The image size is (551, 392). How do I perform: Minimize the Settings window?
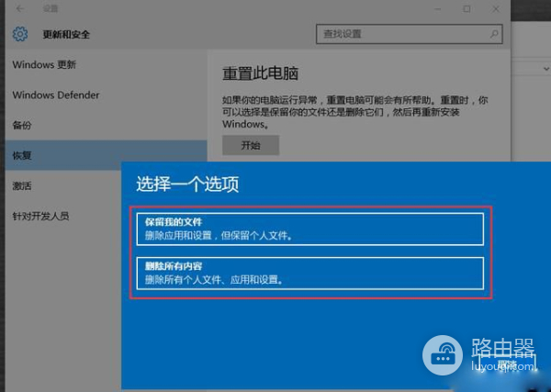click(437, 9)
